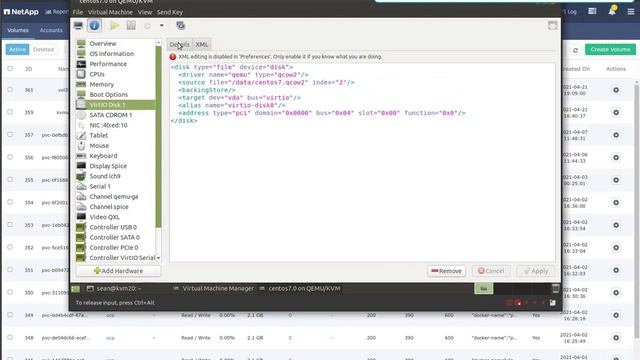Select Controller VirtIO Serial entry
The width and height of the screenshot is (640, 360).
[115, 258]
